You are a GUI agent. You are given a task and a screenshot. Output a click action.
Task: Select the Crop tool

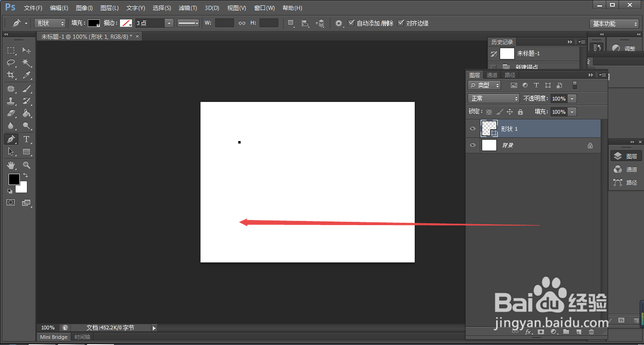pyautogui.click(x=11, y=75)
